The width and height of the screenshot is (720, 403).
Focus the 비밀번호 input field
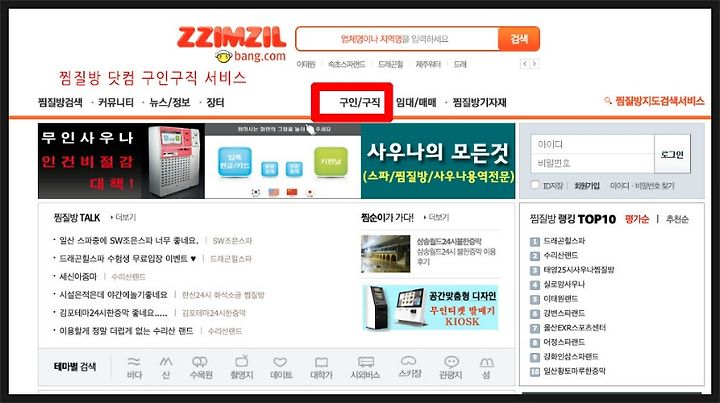(x=592, y=163)
